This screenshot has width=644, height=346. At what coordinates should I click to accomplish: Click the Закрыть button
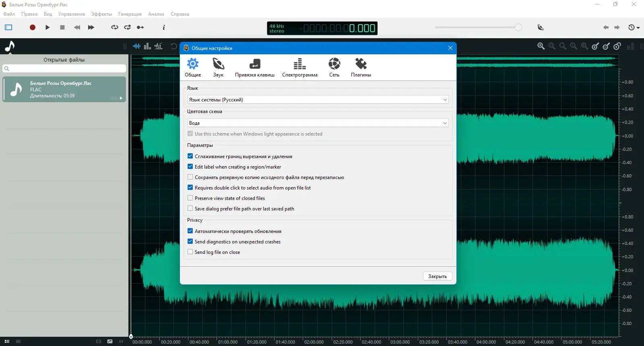[437, 276]
